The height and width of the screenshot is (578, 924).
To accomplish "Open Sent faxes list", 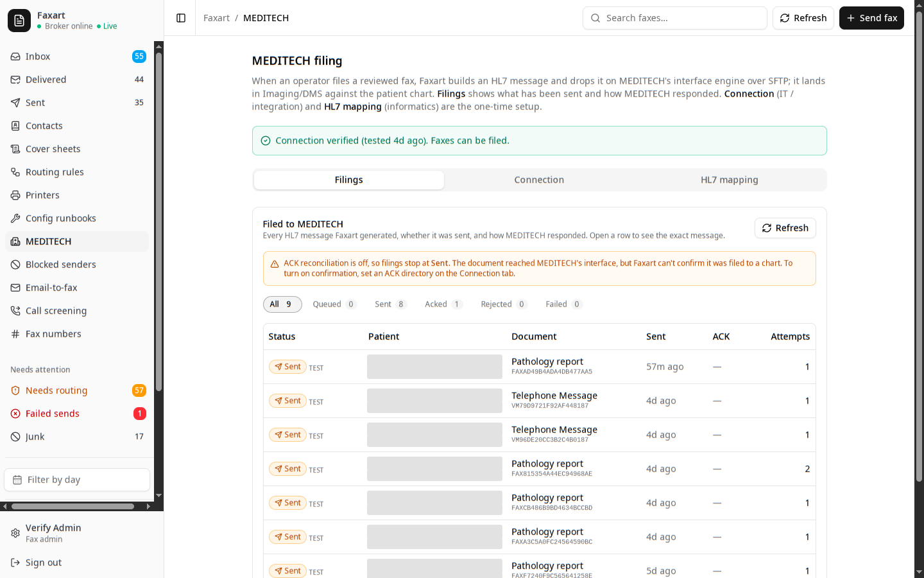I will [77, 103].
